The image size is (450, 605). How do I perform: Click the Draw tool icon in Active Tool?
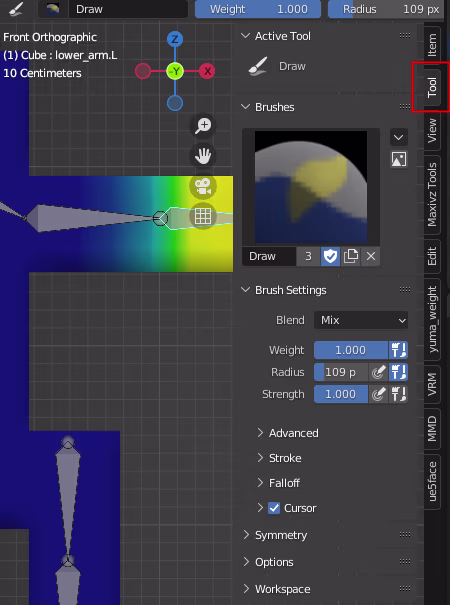tap(259, 66)
